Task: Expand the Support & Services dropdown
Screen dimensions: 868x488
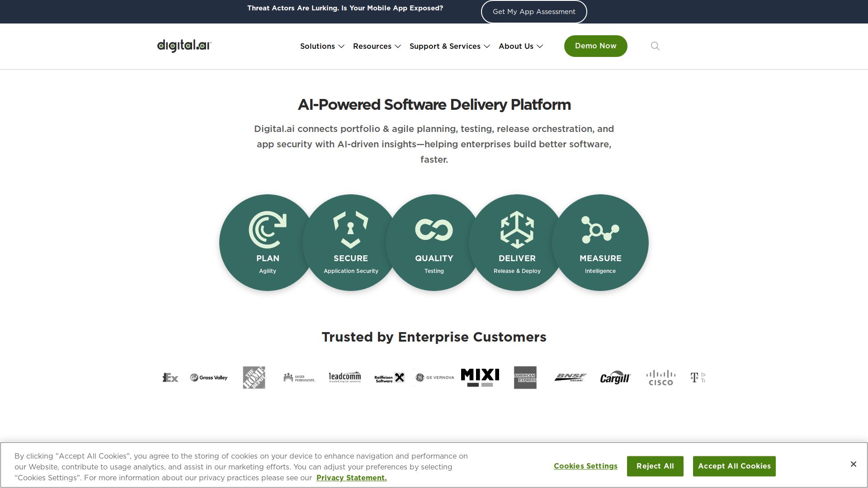Action: [450, 46]
